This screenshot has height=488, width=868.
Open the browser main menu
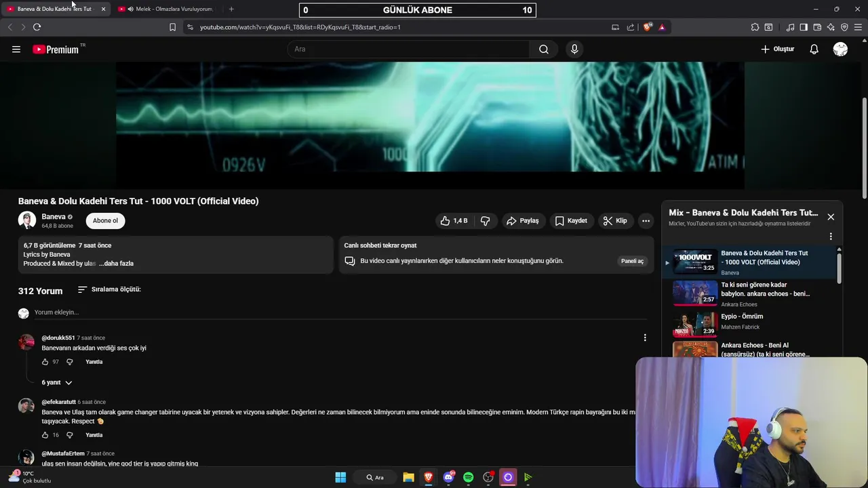859,27
